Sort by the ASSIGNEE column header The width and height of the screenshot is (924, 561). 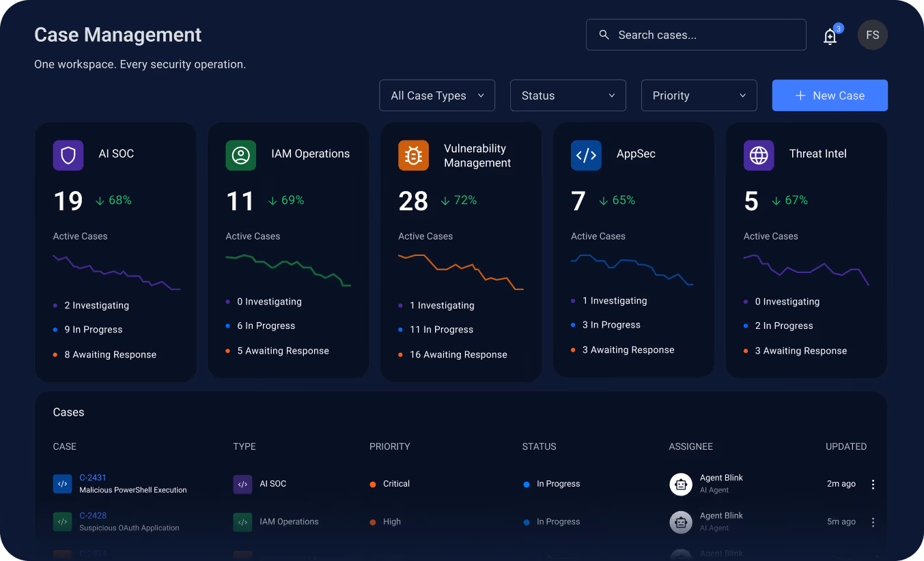pyautogui.click(x=691, y=446)
